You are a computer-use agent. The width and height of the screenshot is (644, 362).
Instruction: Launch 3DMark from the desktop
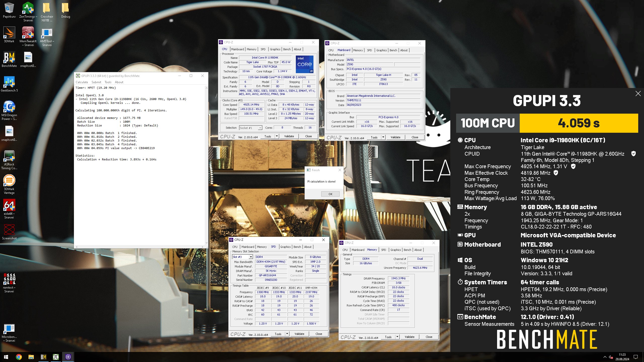[9, 35]
